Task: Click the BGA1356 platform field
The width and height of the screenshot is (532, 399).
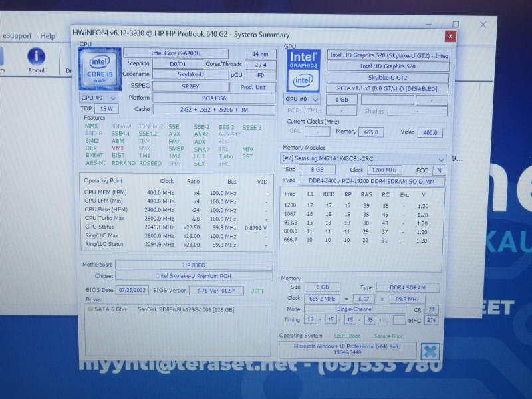Action: point(213,98)
